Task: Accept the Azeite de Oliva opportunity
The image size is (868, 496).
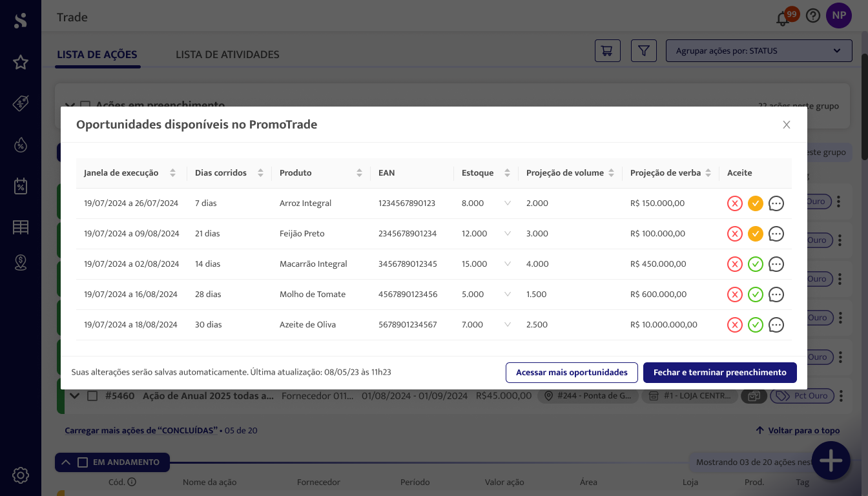Action: click(756, 325)
